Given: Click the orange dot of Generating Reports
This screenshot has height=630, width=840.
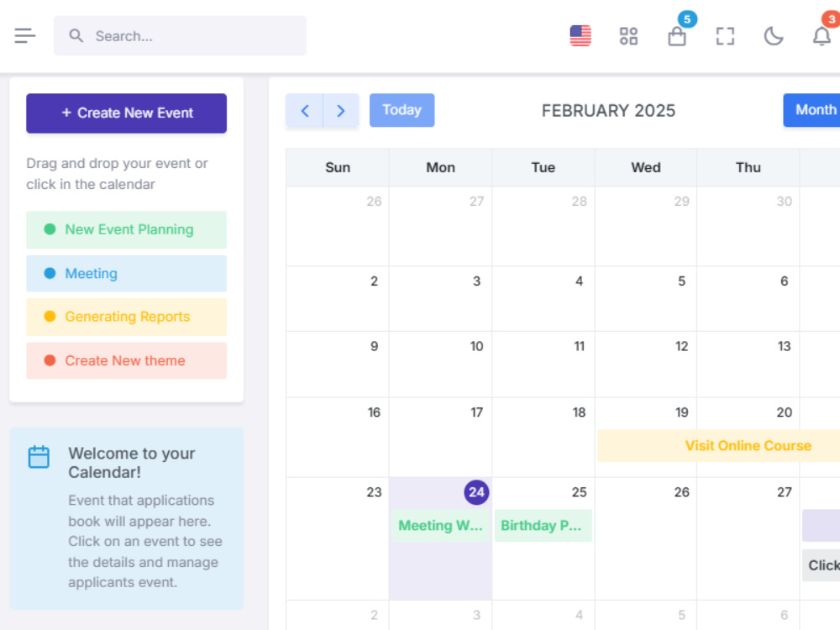Looking at the screenshot, I should [50, 317].
